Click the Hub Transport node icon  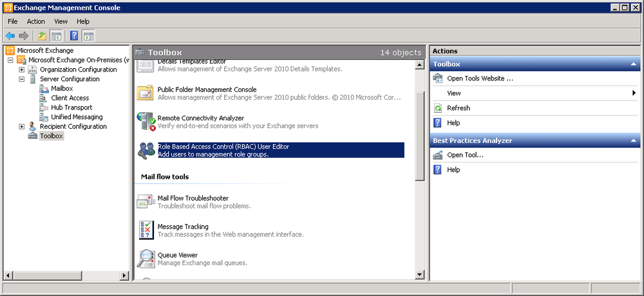[x=44, y=107]
